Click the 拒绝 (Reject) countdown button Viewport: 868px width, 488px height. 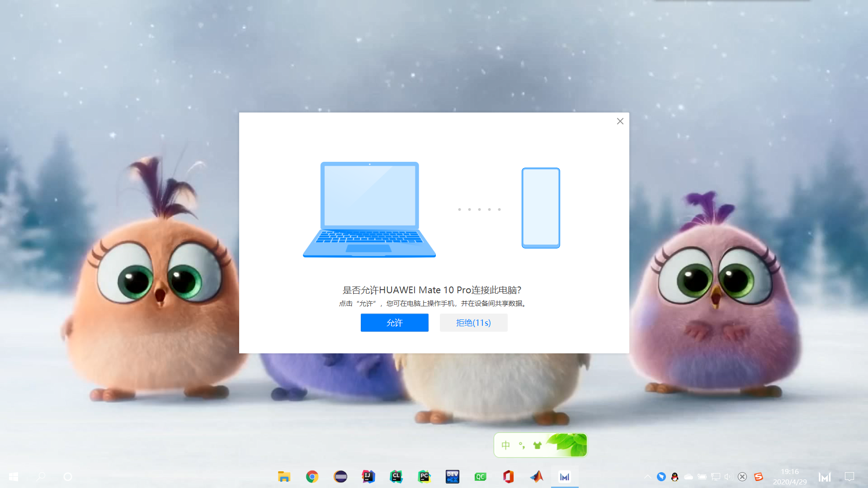473,323
